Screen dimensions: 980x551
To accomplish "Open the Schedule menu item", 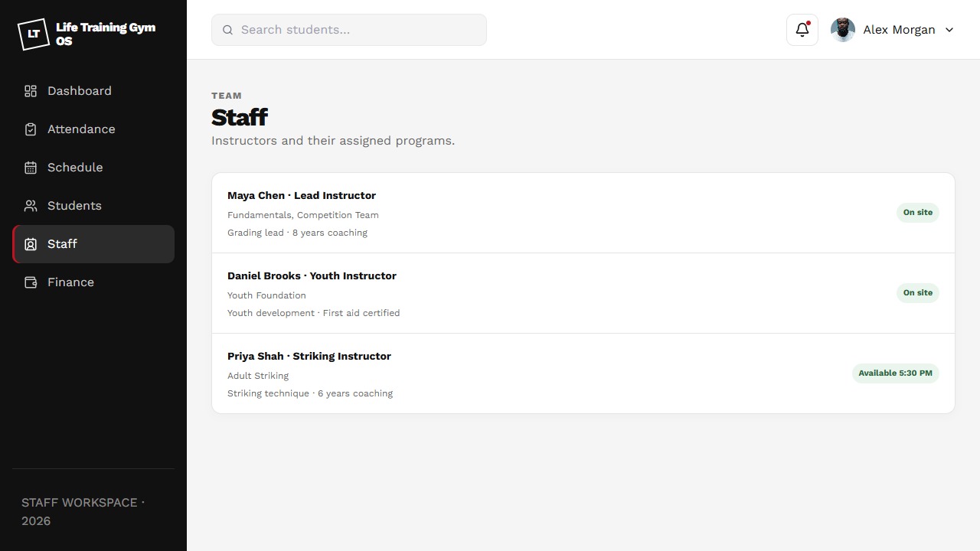I will (93, 168).
